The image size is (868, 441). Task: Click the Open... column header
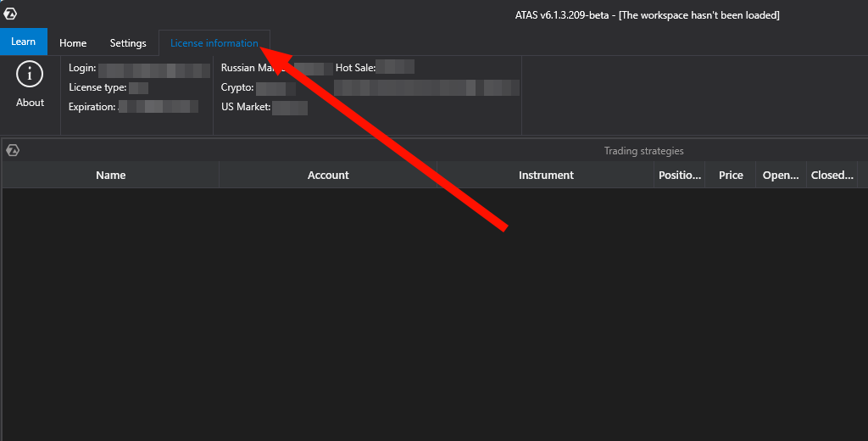point(781,175)
